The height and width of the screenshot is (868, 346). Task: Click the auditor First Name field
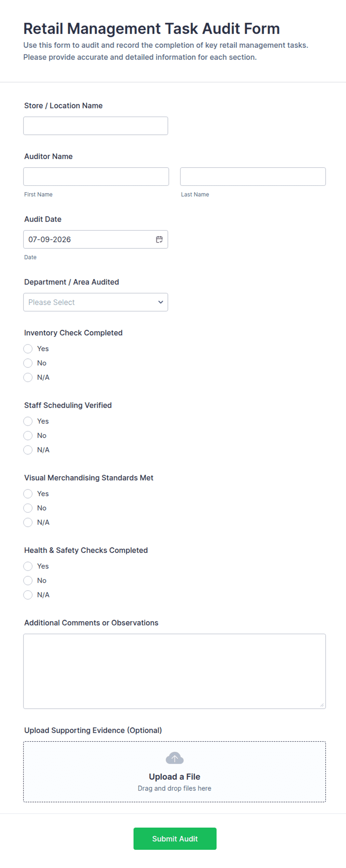pyautogui.click(x=96, y=177)
